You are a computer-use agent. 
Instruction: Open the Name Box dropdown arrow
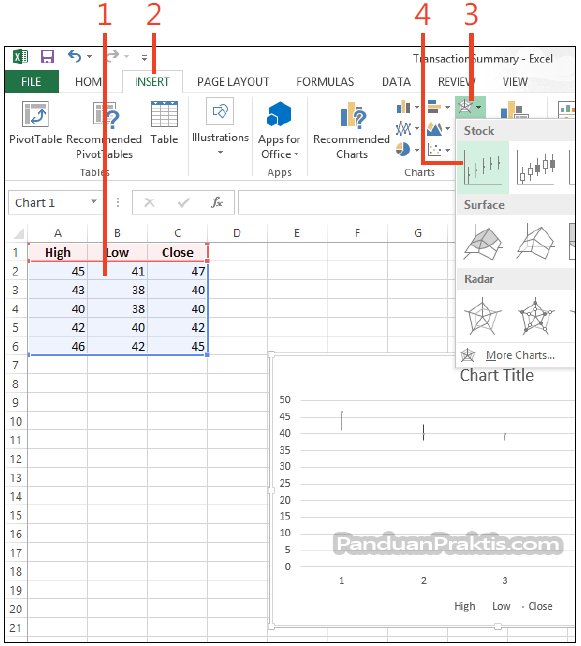(x=94, y=202)
